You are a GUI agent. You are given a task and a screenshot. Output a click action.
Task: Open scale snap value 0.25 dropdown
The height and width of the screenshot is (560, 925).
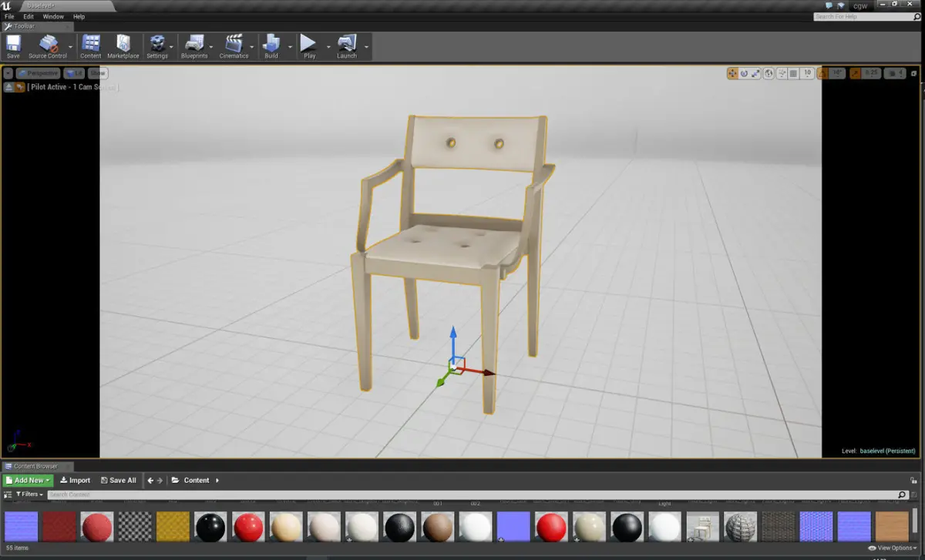click(x=870, y=73)
